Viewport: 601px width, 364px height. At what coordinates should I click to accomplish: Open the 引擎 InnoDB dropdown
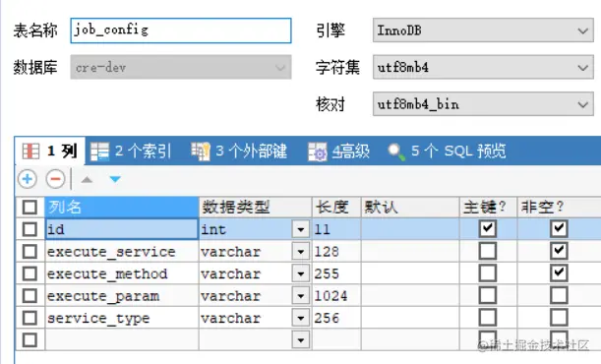coord(483,30)
